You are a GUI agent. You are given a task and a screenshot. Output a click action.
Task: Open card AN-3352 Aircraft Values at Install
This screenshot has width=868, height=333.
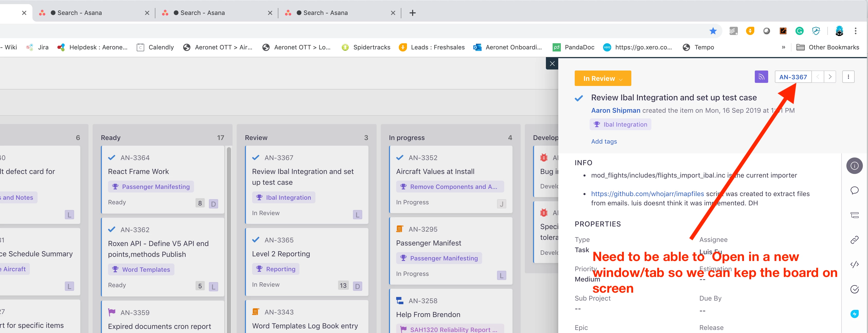(450, 179)
